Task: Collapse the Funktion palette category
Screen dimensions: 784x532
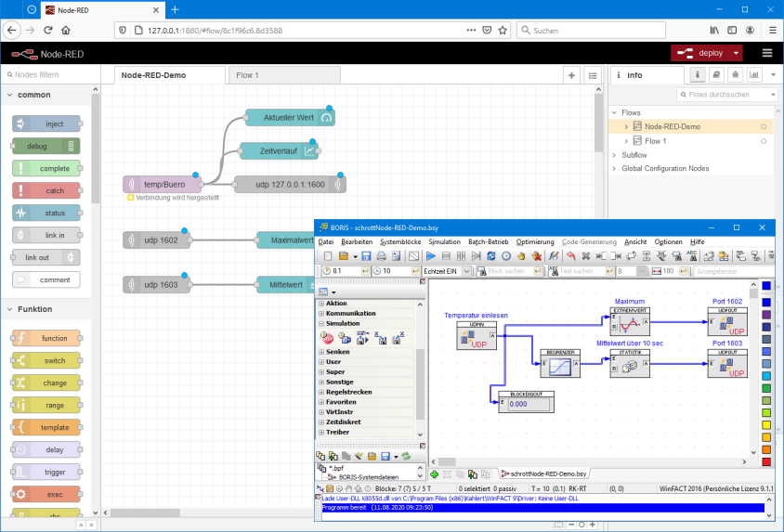Action: (x=10, y=309)
